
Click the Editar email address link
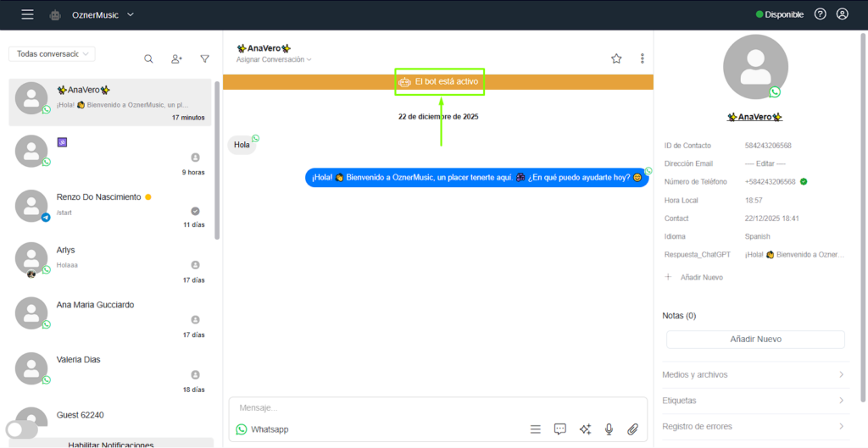(x=765, y=163)
